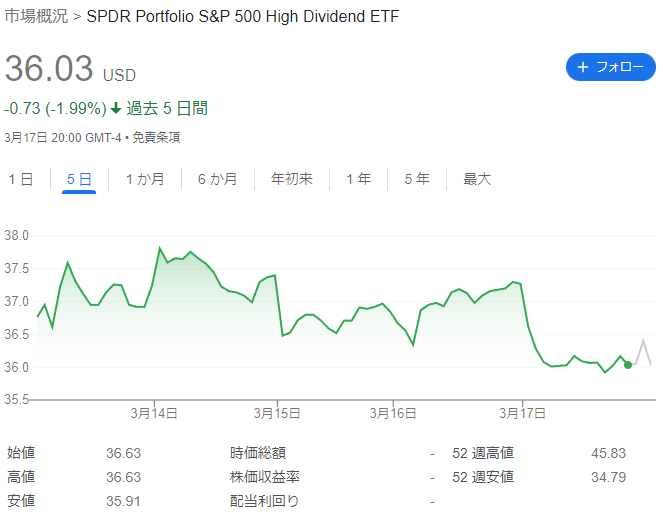663x518 pixels.
Task: Click the 3月15日 date marker on axis
Action: coord(277,413)
